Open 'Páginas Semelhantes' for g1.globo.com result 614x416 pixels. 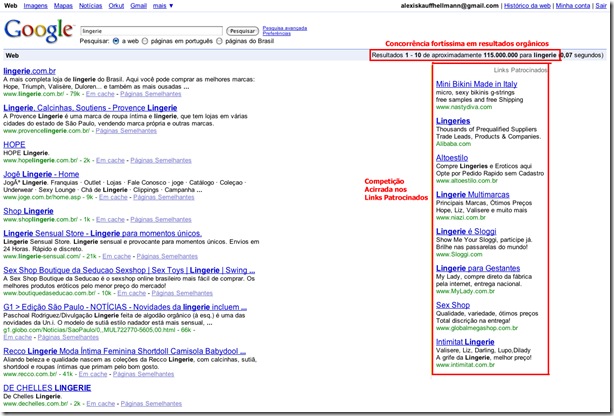pyautogui.click(x=68, y=337)
